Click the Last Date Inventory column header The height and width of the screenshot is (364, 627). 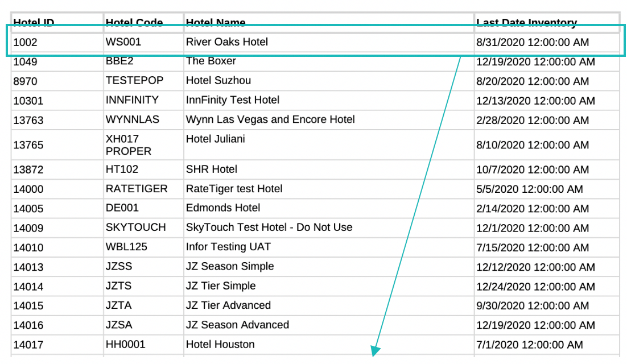tap(526, 23)
